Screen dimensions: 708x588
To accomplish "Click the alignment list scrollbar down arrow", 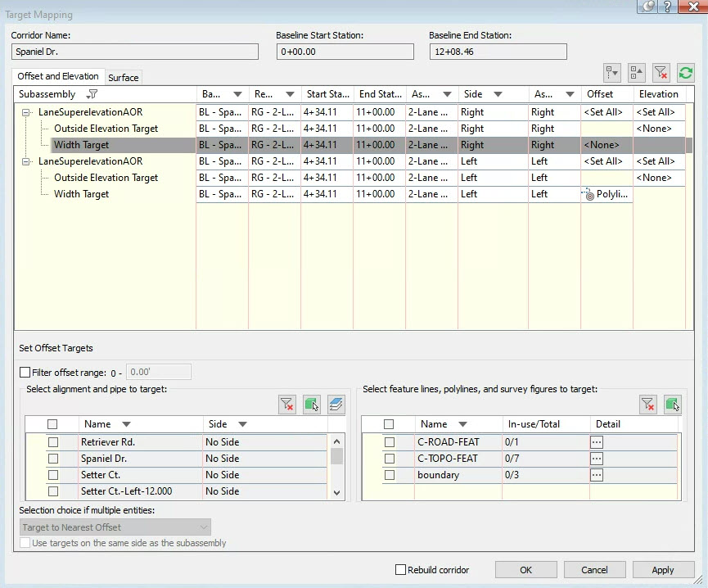I will pos(336,493).
